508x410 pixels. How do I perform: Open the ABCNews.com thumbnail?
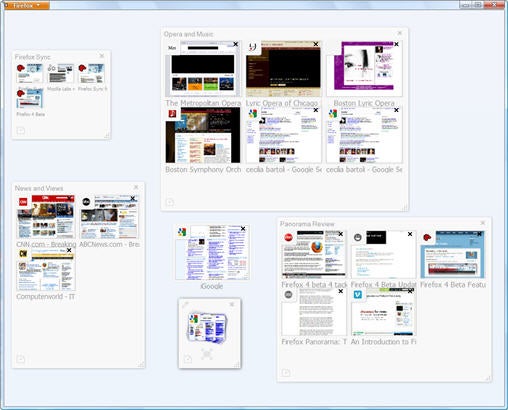point(109,216)
